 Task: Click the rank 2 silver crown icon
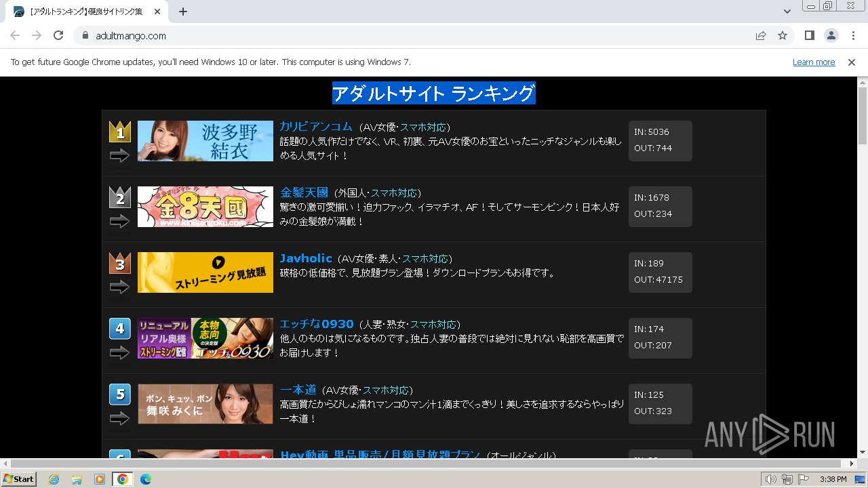(120, 197)
